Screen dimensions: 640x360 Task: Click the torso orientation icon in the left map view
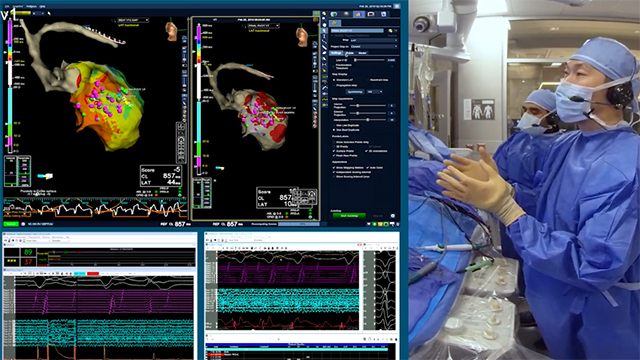[171, 31]
